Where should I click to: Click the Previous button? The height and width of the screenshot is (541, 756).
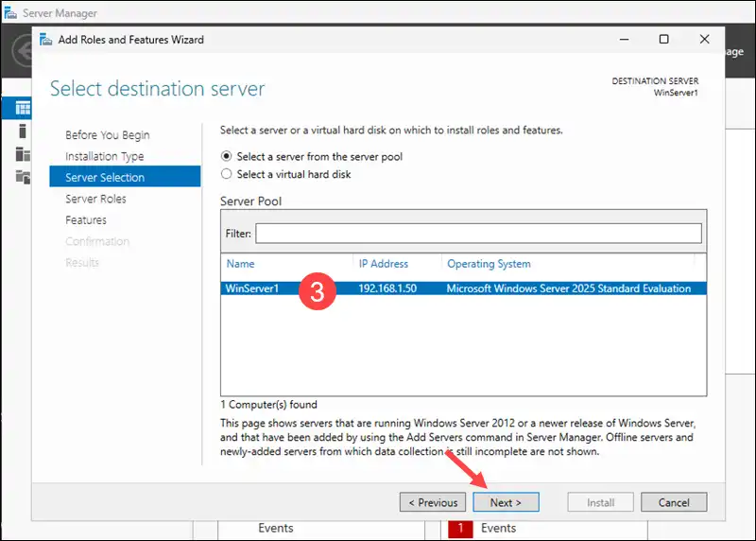coord(433,502)
